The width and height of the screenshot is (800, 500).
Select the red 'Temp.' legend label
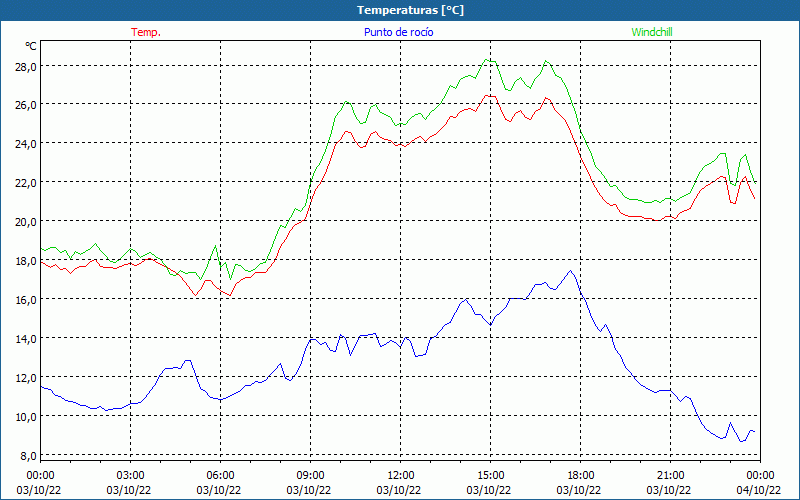point(146,32)
